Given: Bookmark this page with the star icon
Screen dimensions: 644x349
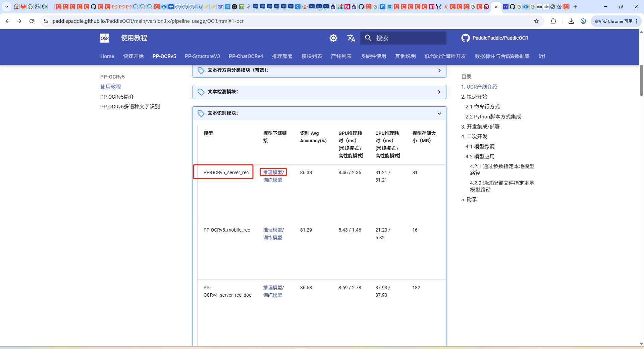Looking at the screenshot, I should [536, 21].
